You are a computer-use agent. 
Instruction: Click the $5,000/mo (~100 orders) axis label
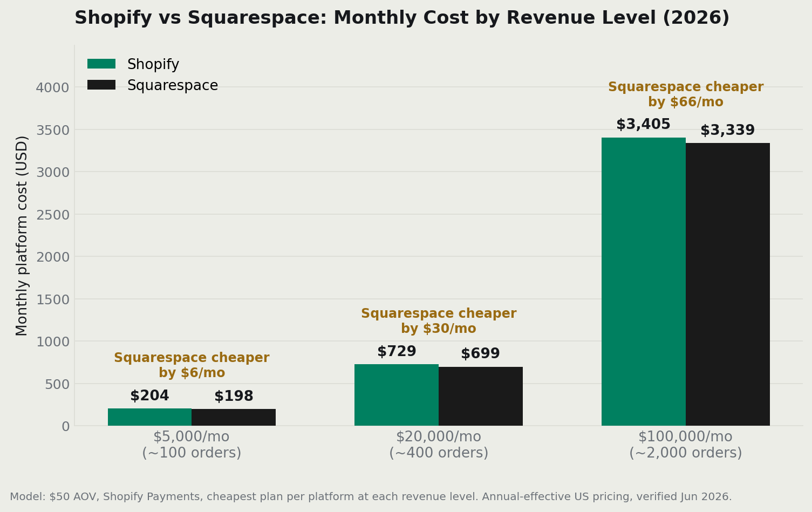tap(192, 445)
